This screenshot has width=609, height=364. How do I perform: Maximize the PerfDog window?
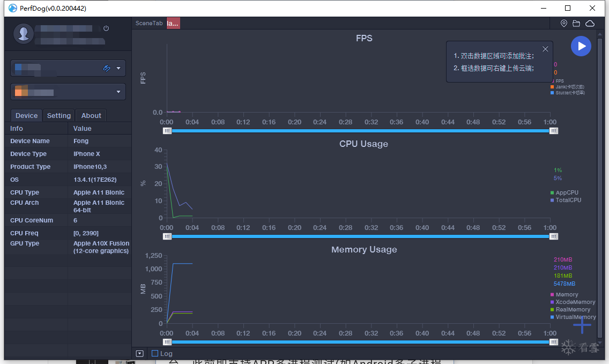tap(567, 8)
